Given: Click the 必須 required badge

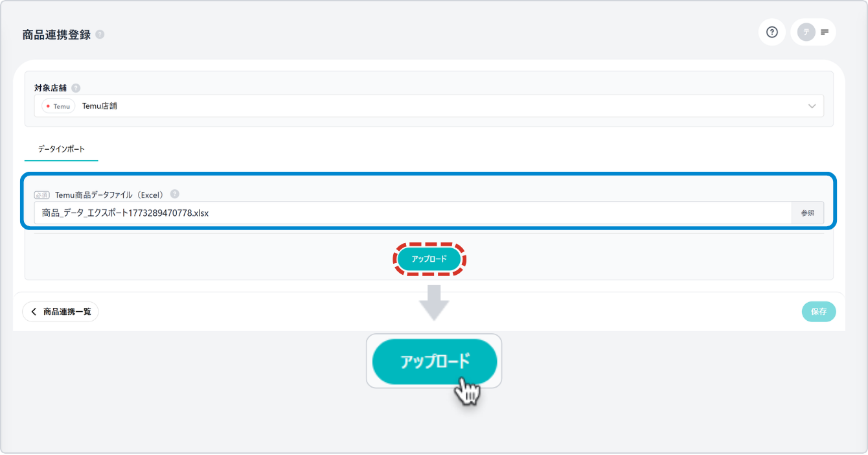Looking at the screenshot, I should 42,194.
